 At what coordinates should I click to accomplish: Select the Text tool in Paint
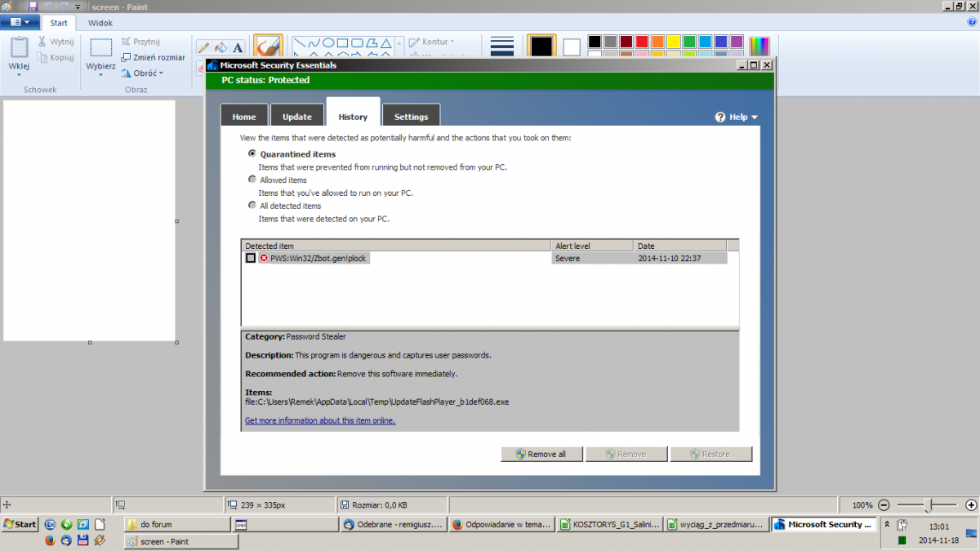tap(238, 47)
